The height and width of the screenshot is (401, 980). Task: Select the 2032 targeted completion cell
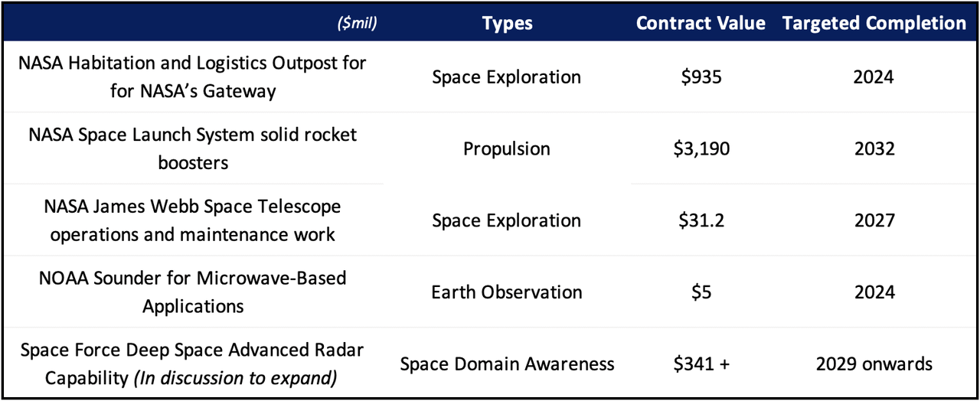[x=874, y=148]
